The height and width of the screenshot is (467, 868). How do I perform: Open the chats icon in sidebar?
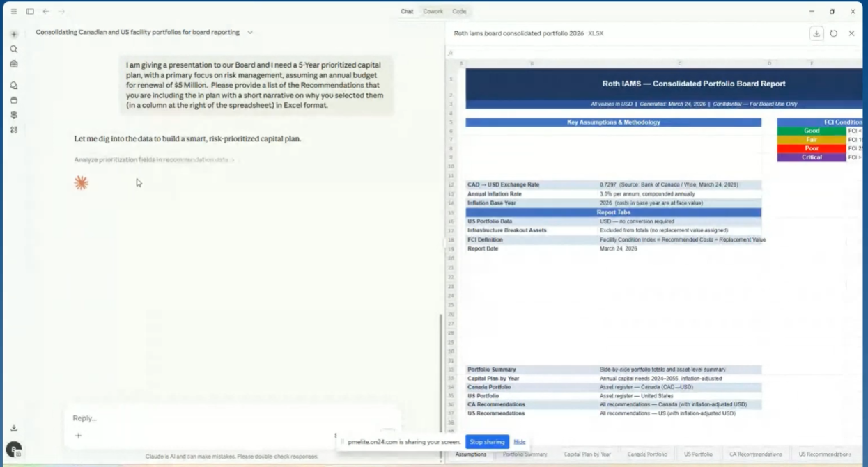(14, 86)
